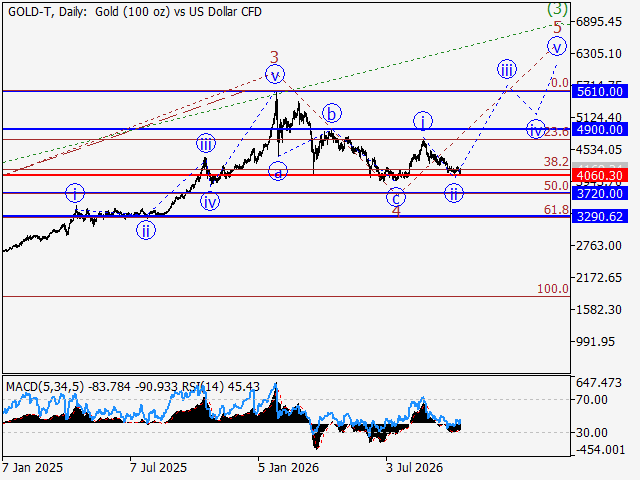Click the circled v label under red 3

click(x=275, y=75)
